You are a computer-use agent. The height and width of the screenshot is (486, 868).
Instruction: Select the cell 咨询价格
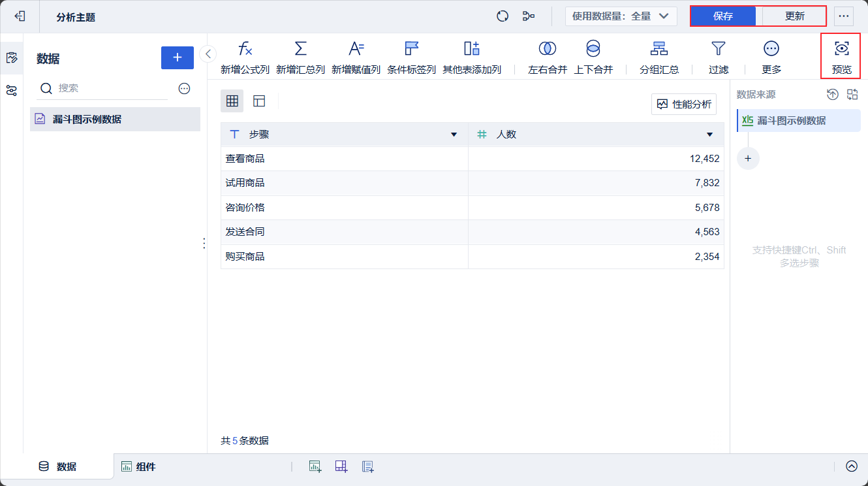(345, 208)
